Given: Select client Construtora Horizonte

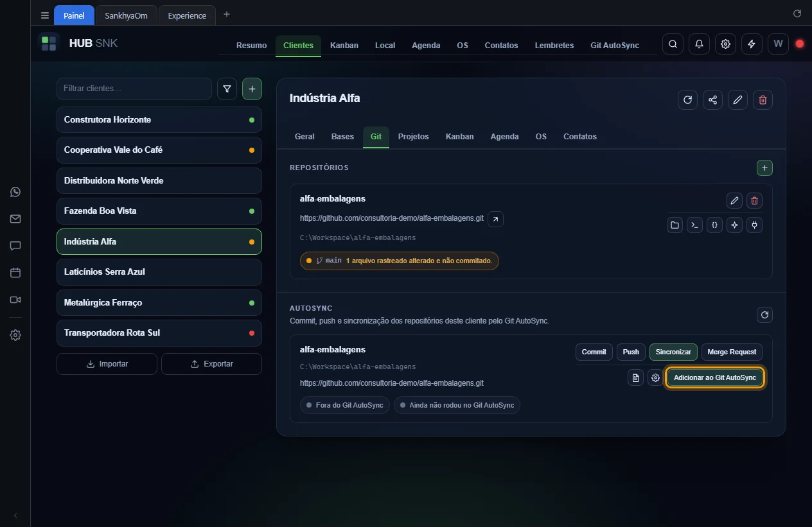Looking at the screenshot, I should pyautogui.click(x=159, y=120).
